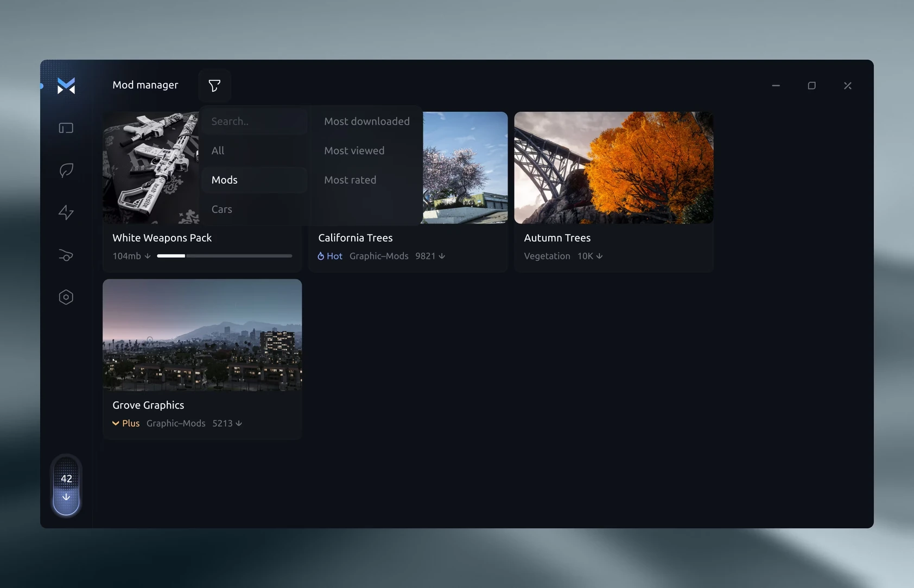Open the Autumn Trees thumbnail image

(x=614, y=168)
